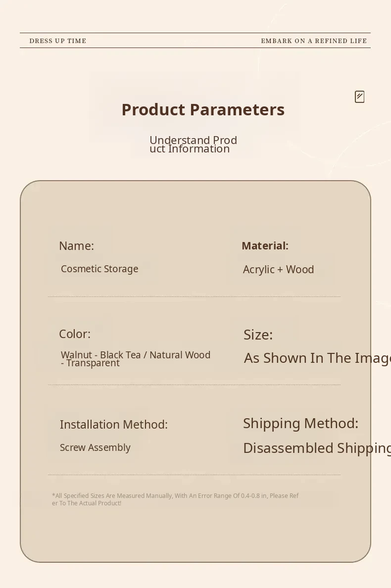
Task: Click the Material: label
Action: (x=265, y=246)
